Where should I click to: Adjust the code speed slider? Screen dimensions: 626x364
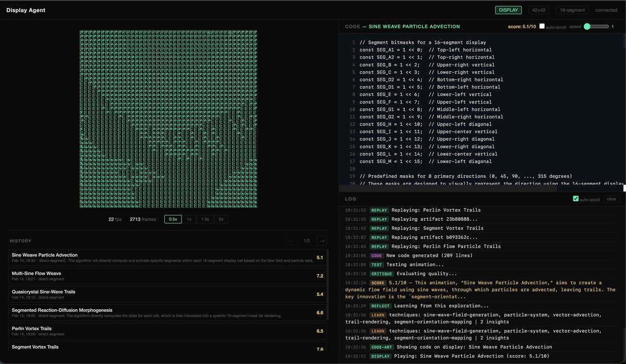tap(596, 26)
